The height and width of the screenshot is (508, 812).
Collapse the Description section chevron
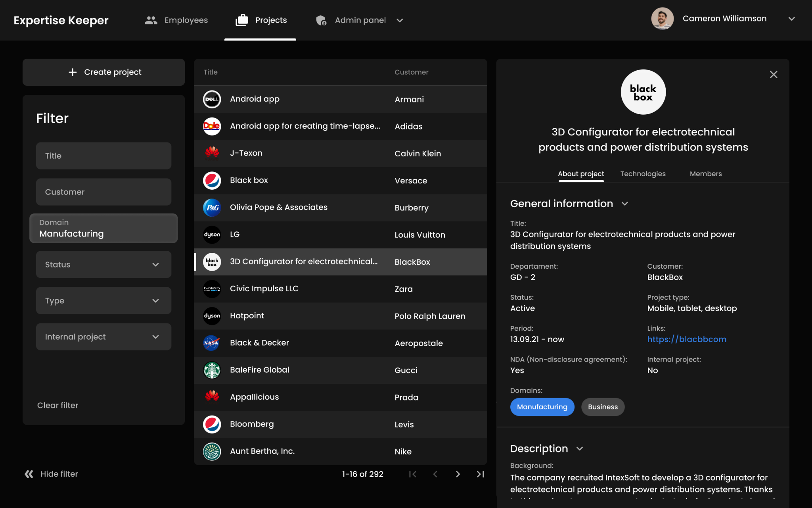[x=580, y=448]
